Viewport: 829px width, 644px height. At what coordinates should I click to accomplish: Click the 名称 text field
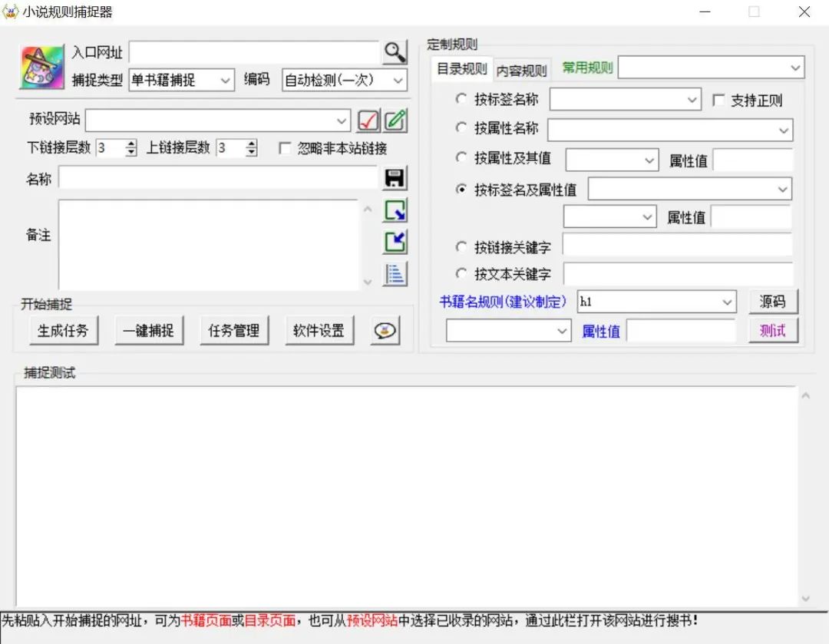(x=218, y=177)
